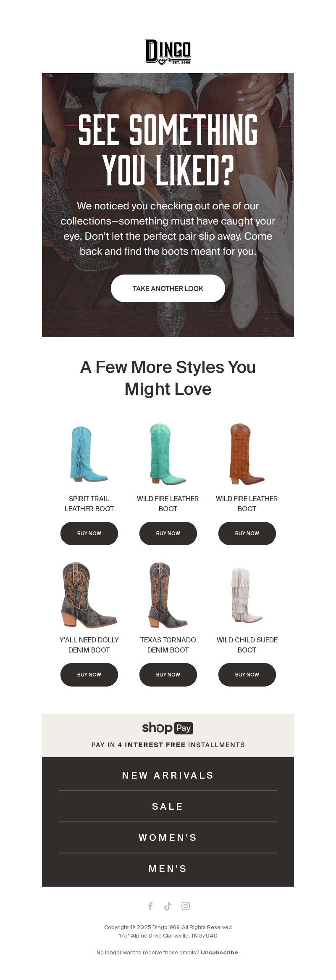Screen dimensions: 336x980
Task: Buy the Spirit Trail Leather Boot
Action: [89, 533]
